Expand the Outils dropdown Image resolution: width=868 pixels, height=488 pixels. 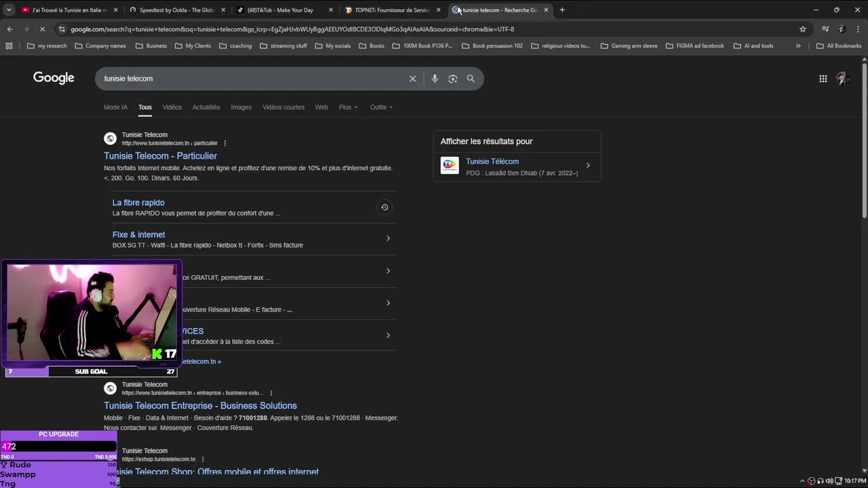click(381, 107)
